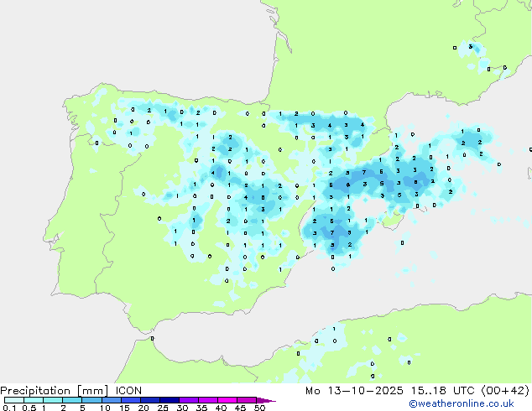Click the 0.1–0.5 mm legend swatch
The width and height of the screenshot is (532, 411).
(14, 400)
